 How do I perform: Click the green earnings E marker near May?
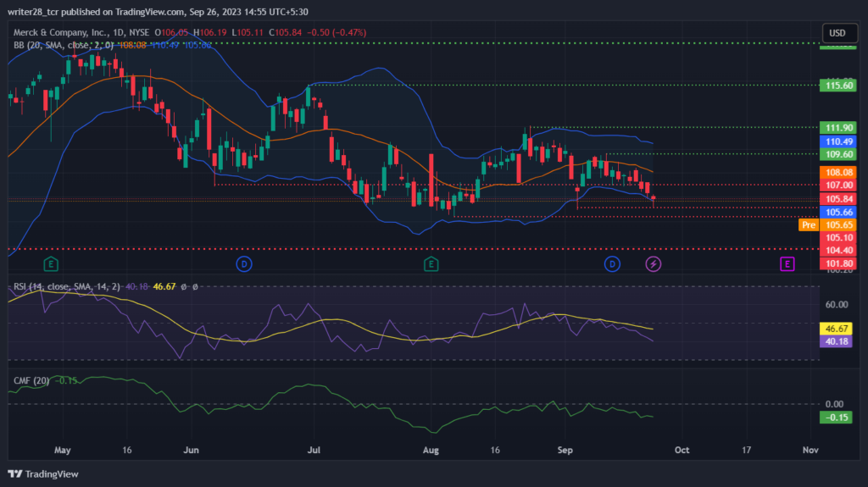(x=51, y=264)
